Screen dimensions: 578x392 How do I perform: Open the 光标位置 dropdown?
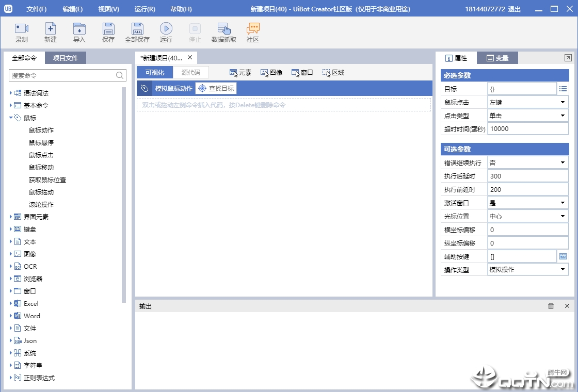pos(528,216)
